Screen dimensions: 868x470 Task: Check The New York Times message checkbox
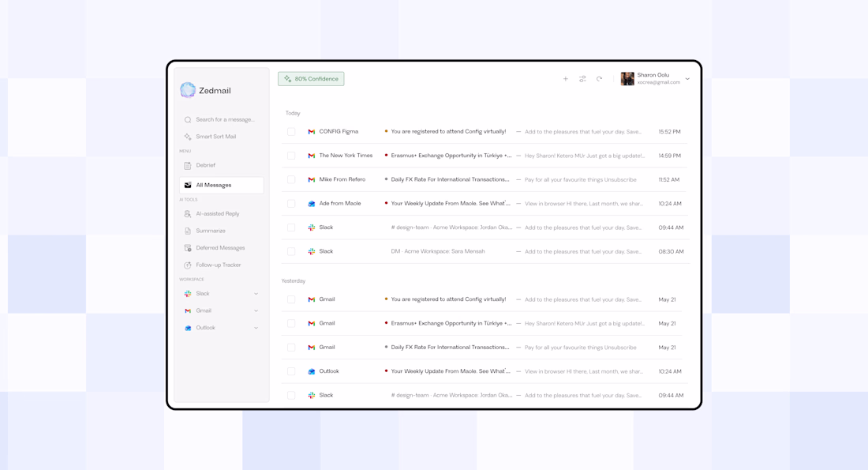pos(291,156)
